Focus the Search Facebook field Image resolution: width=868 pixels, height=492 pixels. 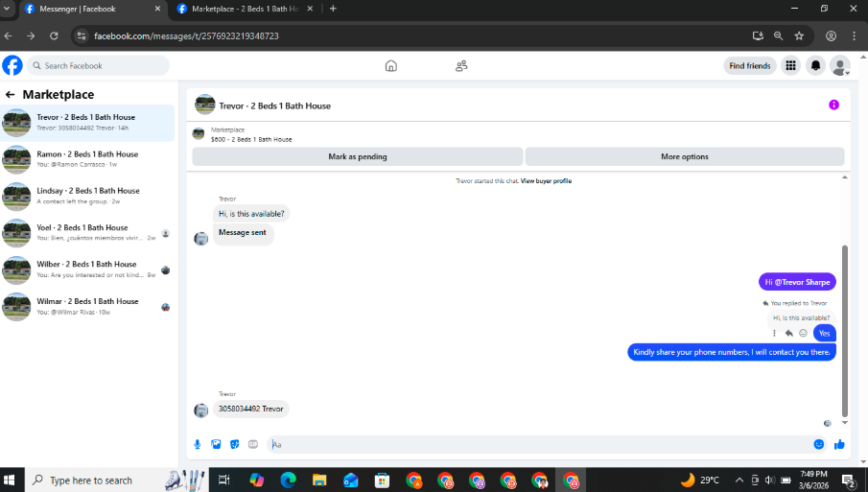click(99, 65)
